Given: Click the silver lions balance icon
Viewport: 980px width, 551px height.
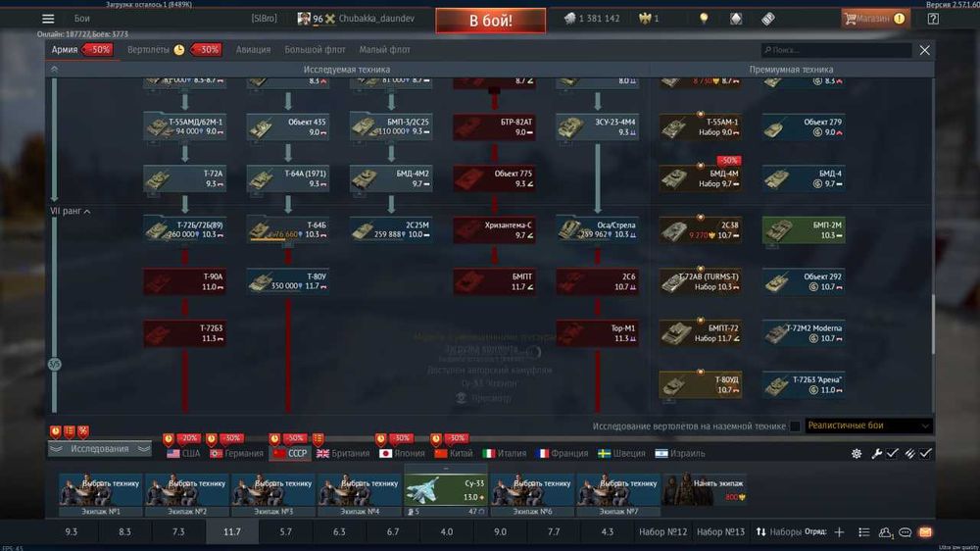Looking at the screenshot, I should tap(570, 19).
